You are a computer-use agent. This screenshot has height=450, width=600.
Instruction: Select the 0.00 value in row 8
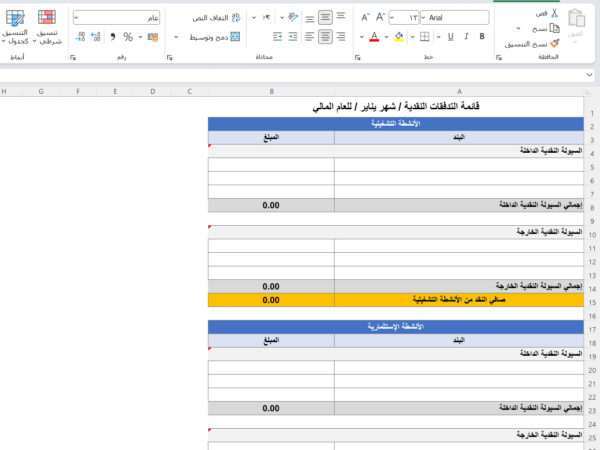pyautogui.click(x=271, y=205)
